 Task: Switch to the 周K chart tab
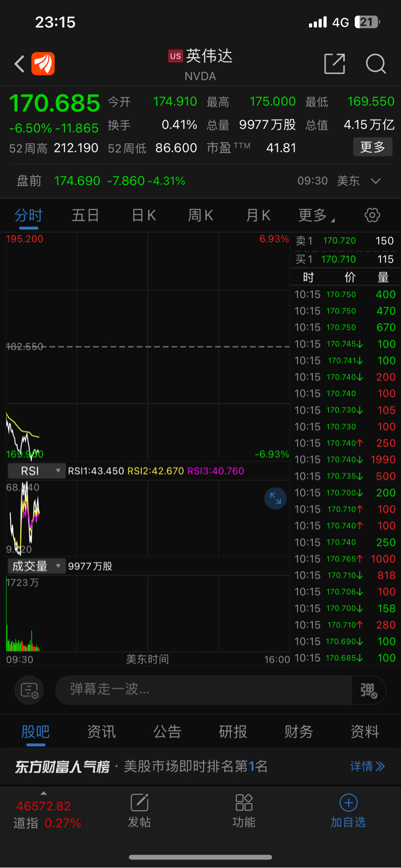[200, 215]
